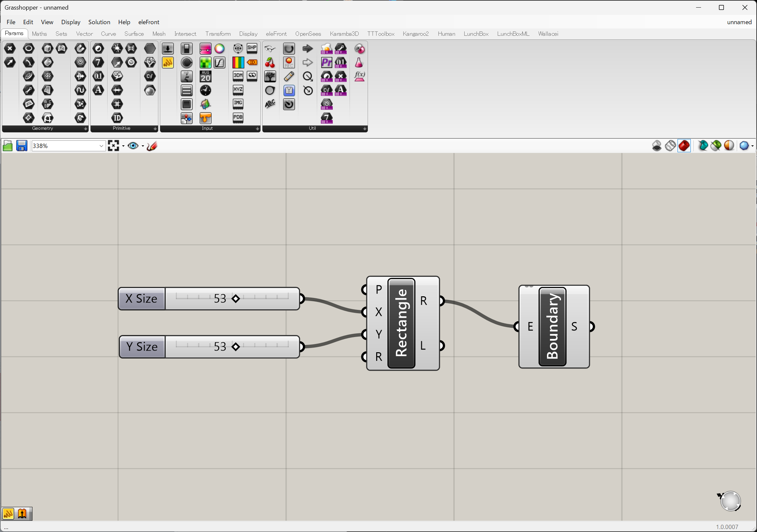Click the Cherry Picker icon in the Util panel
757x532 pixels.
tap(270, 63)
